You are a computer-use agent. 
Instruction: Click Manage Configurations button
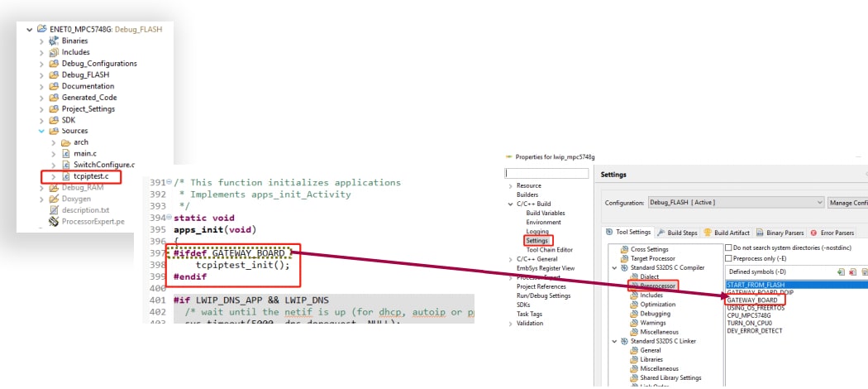pyautogui.click(x=848, y=203)
